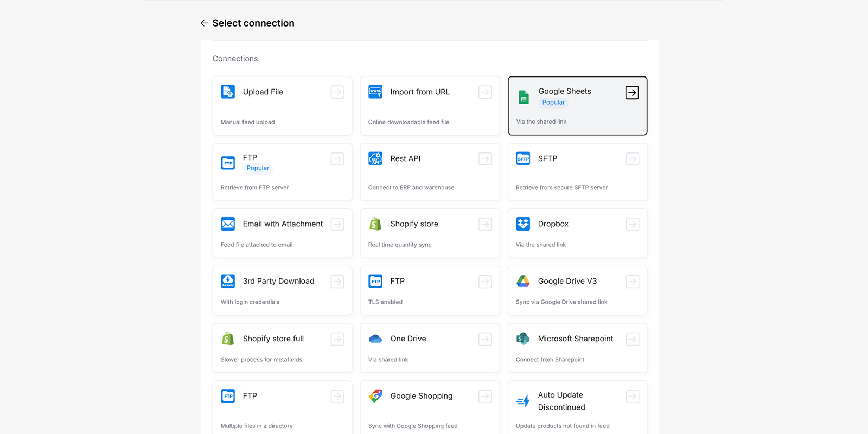This screenshot has height=434, width=868.
Task: Click the arrow button on the Email with Attachment card
Action: coord(337,224)
